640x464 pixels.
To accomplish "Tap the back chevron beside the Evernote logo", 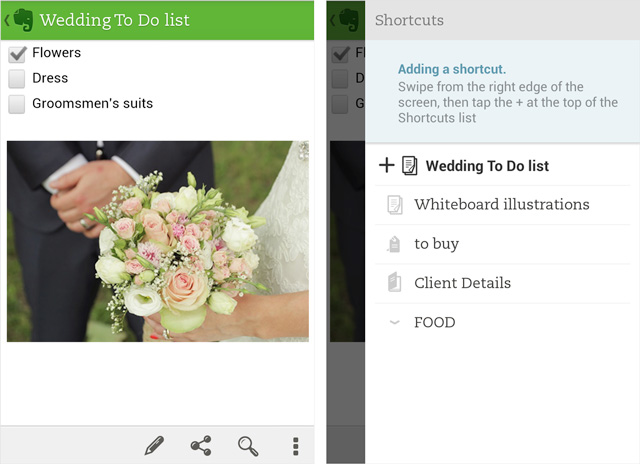I will [7, 20].
